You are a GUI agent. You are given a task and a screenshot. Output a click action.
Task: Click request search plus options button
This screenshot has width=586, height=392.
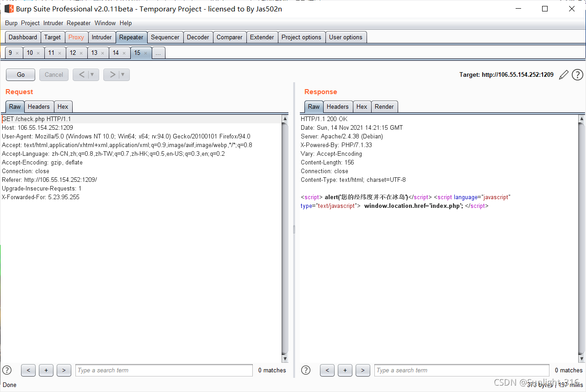tap(46, 370)
